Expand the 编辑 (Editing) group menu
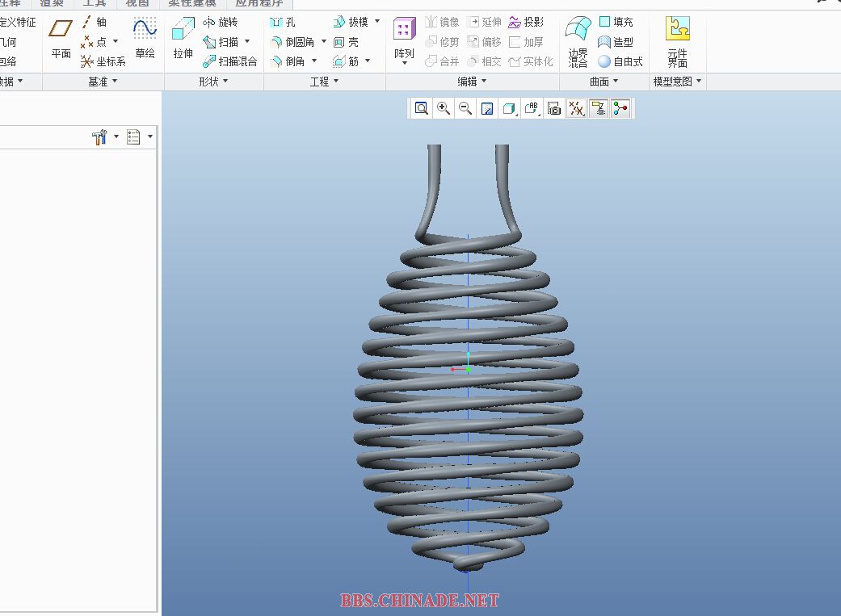 472,82
